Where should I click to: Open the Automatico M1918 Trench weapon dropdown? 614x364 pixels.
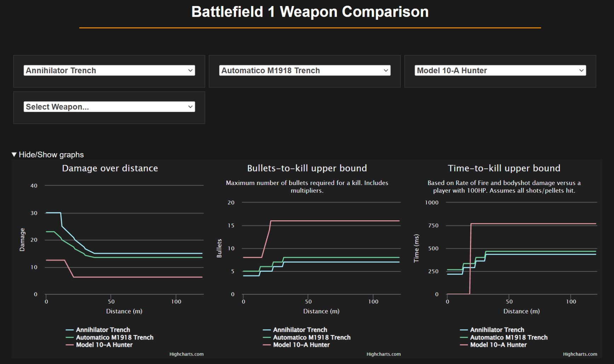(x=305, y=70)
